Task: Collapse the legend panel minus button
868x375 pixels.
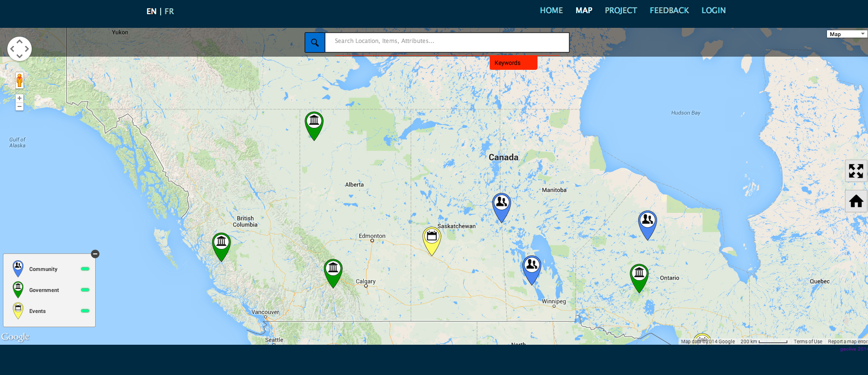Action: pyautogui.click(x=95, y=254)
